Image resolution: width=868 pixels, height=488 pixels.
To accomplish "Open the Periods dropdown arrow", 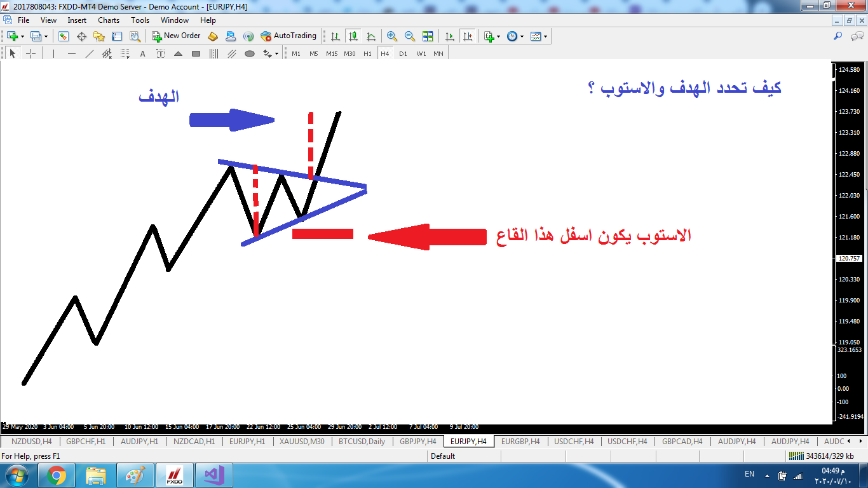I will click(x=522, y=36).
